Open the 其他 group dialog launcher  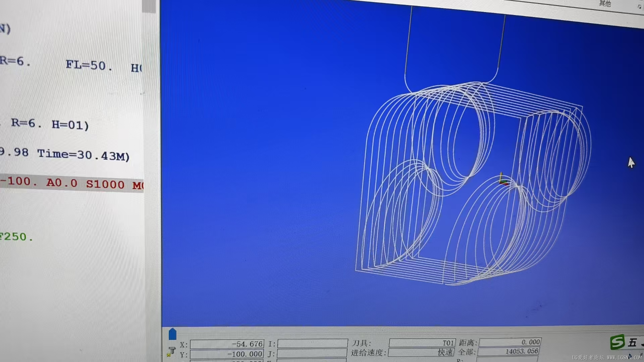click(639, 7)
